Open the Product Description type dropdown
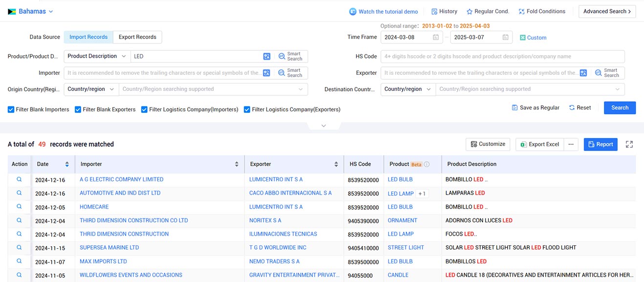This screenshot has width=644, height=282. point(97,56)
